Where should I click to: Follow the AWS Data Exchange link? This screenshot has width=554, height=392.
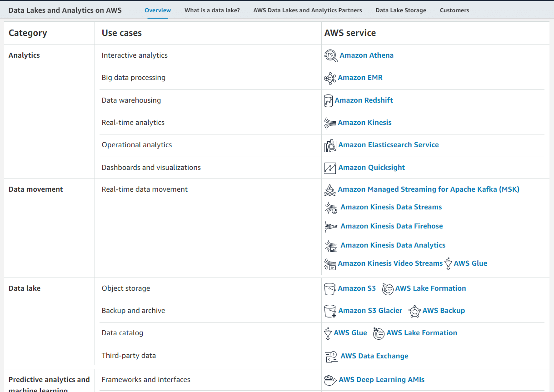374,356
